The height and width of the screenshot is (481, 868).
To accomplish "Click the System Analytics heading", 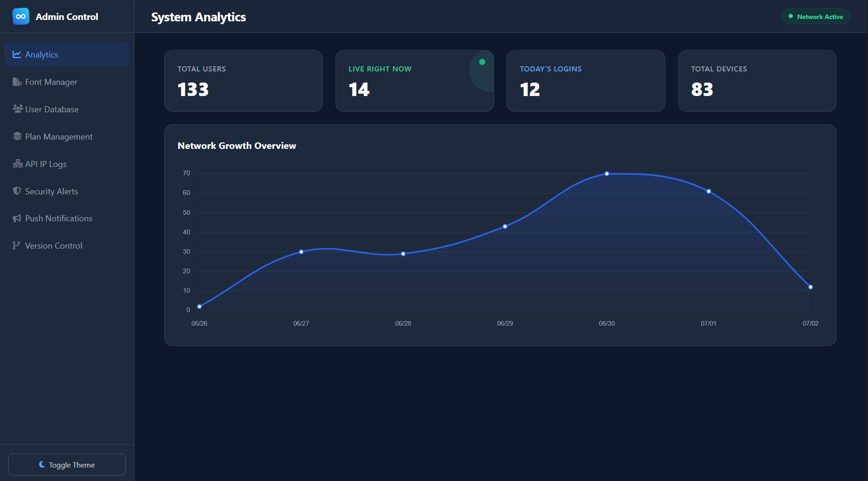I will [x=199, y=17].
